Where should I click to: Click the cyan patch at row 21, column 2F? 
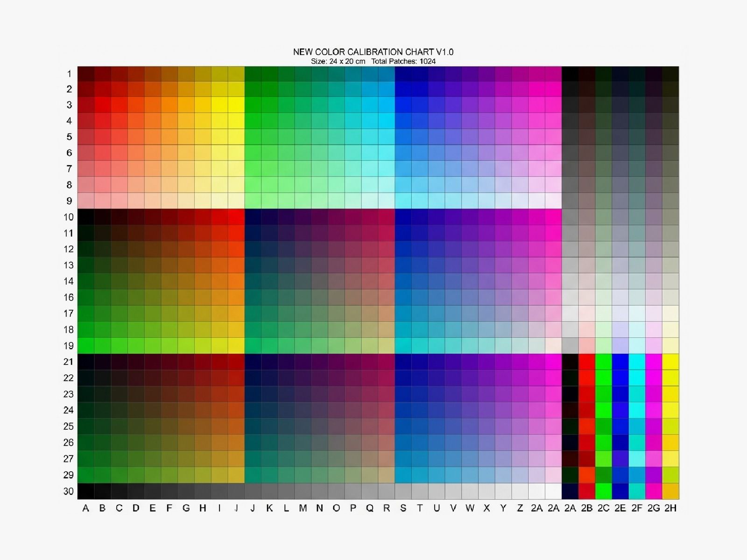tap(637, 362)
